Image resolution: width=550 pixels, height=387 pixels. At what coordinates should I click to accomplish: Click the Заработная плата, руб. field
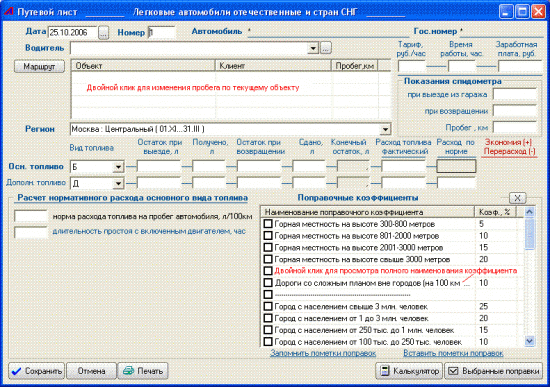pyautogui.click(x=520, y=66)
